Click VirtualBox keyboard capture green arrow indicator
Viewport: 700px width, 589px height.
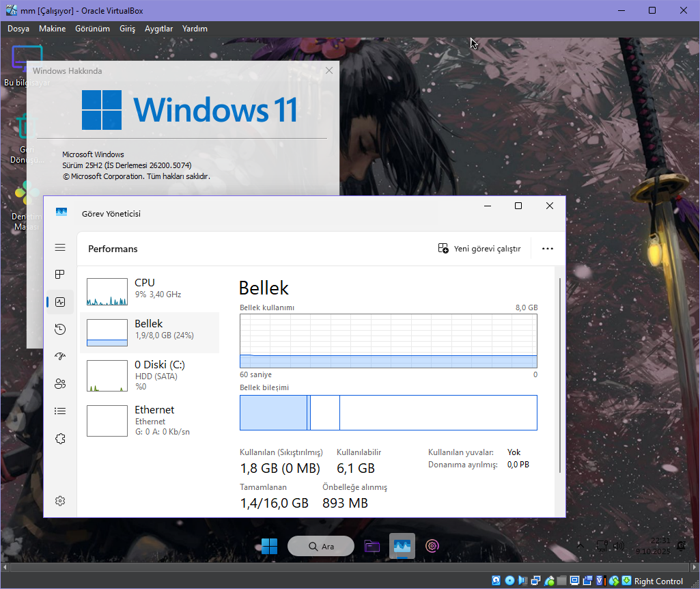(626, 581)
